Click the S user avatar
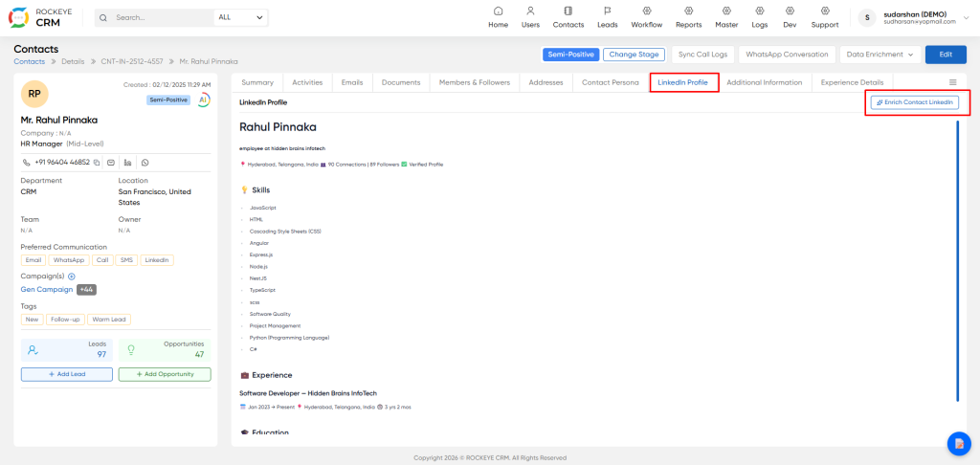The height and width of the screenshot is (465, 980). [867, 17]
